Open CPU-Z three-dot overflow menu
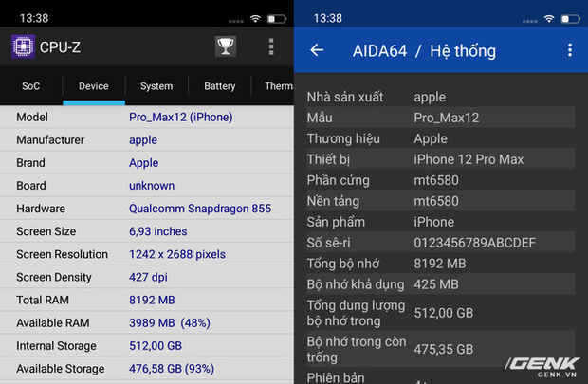Viewport: 588px width, 384px height. tap(271, 46)
